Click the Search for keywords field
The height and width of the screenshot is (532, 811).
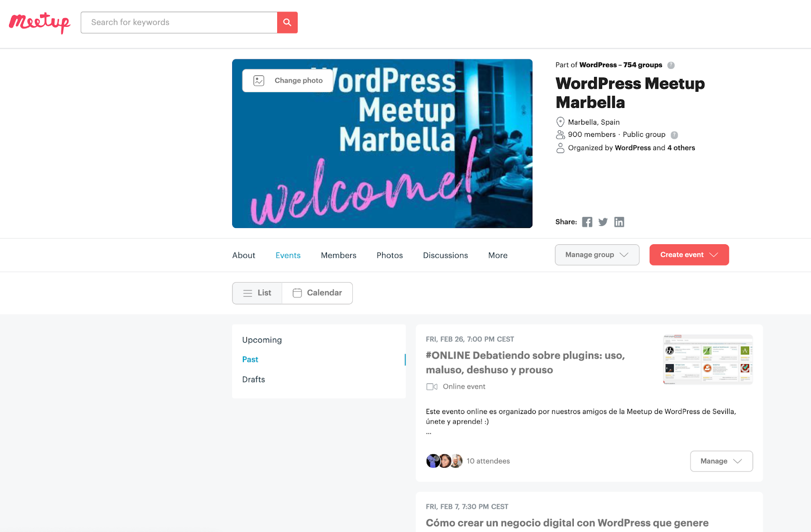pos(179,22)
